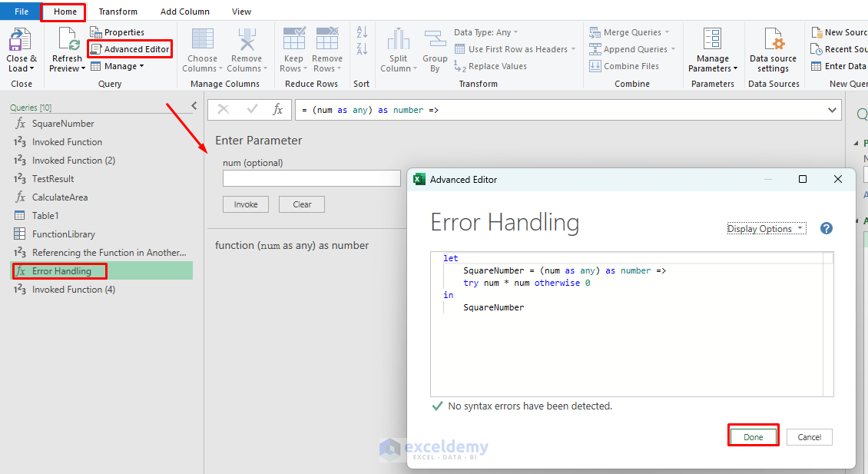
Task: Open the File tab
Action: (x=21, y=11)
